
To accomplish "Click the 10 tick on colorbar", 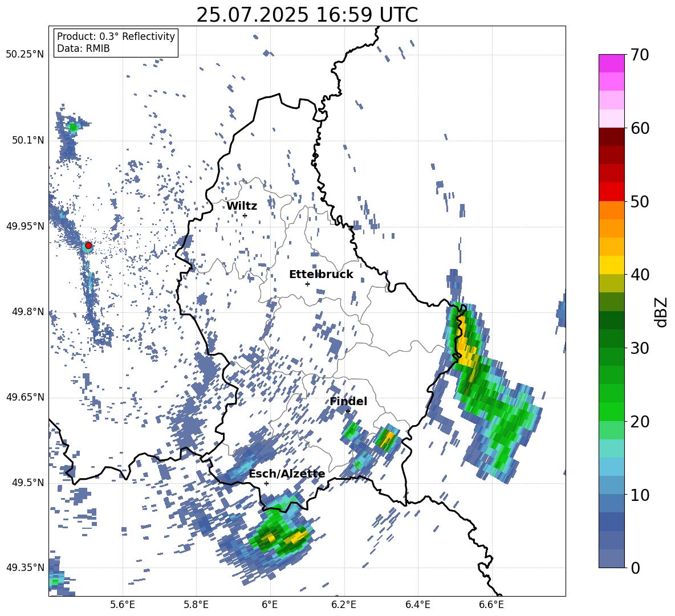I will click(x=639, y=494).
